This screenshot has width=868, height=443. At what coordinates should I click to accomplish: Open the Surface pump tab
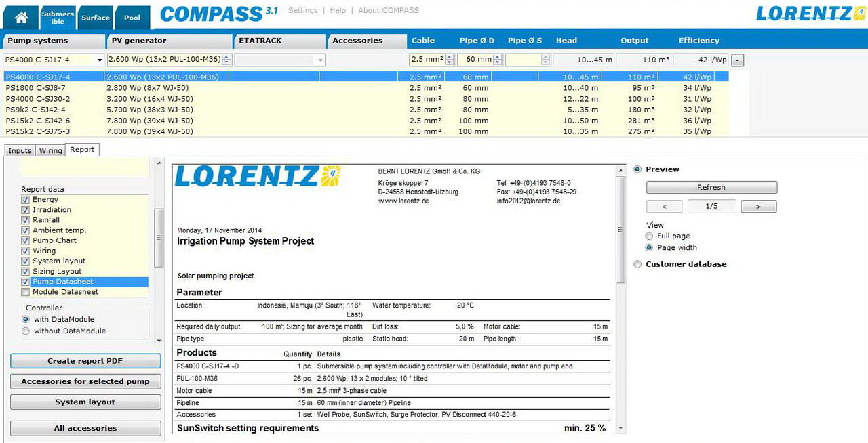click(x=96, y=18)
